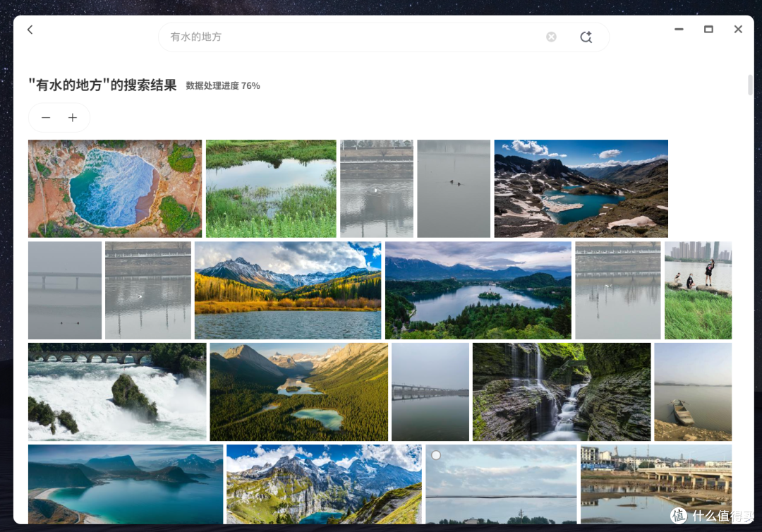Open the rocky gorge waterfall photo
Screen dimensions: 762x532
(x=562, y=392)
